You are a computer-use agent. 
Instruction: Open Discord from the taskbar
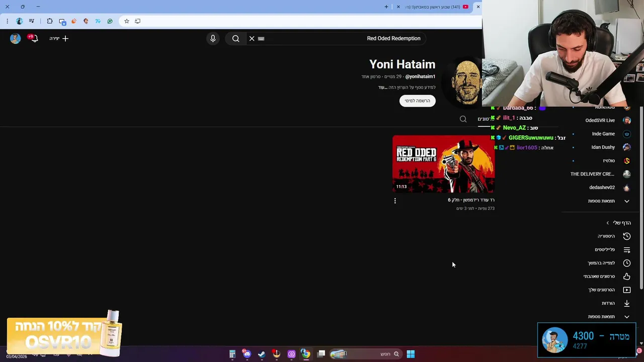pos(247,354)
